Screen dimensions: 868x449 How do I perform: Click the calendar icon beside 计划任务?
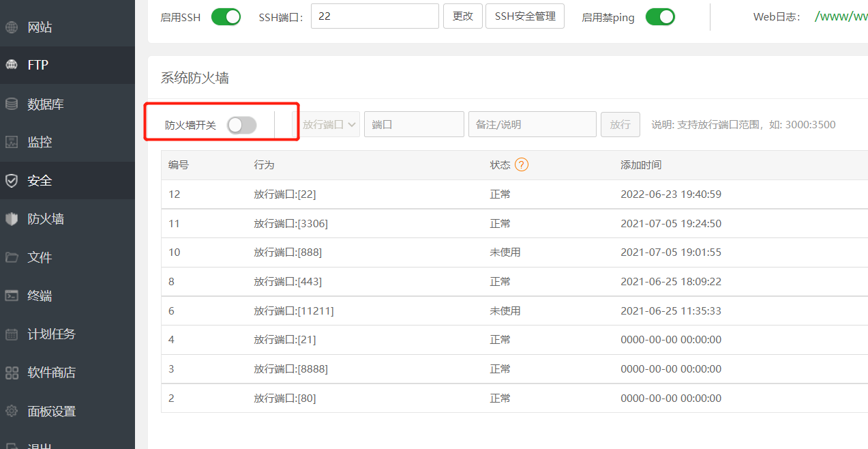click(x=12, y=334)
